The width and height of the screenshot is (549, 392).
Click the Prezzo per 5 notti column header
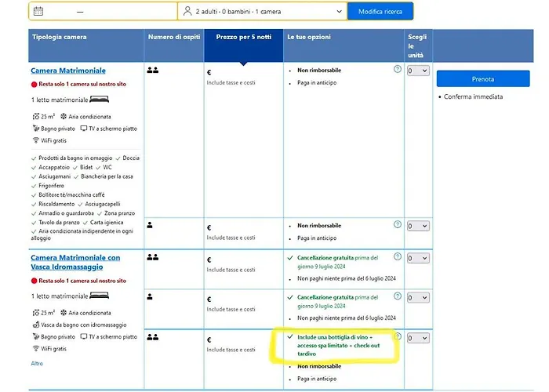coord(243,37)
